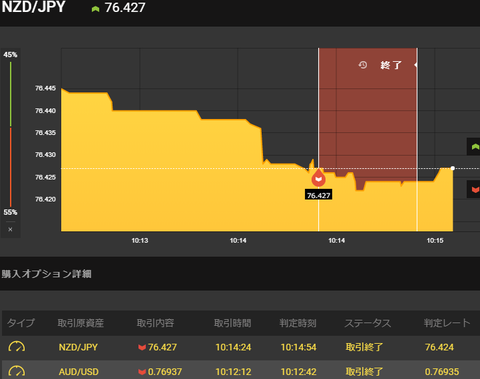Click the 55% sentiment label
The image size is (480, 379).
[x=10, y=212]
